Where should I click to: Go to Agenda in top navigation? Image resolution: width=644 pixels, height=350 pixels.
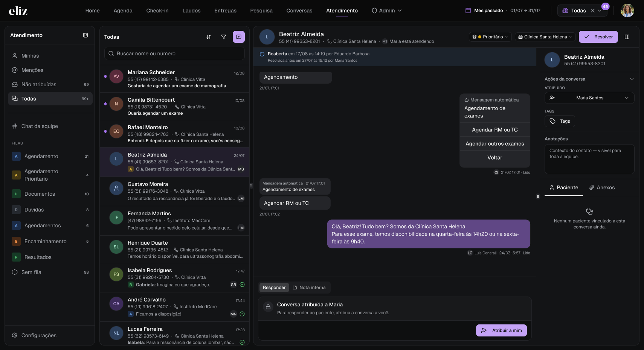pyautogui.click(x=123, y=11)
